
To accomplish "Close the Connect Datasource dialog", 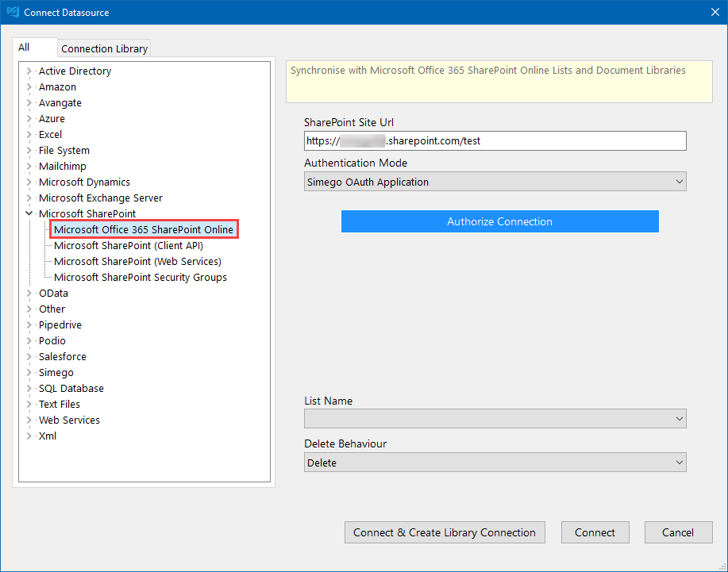I will [715, 12].
